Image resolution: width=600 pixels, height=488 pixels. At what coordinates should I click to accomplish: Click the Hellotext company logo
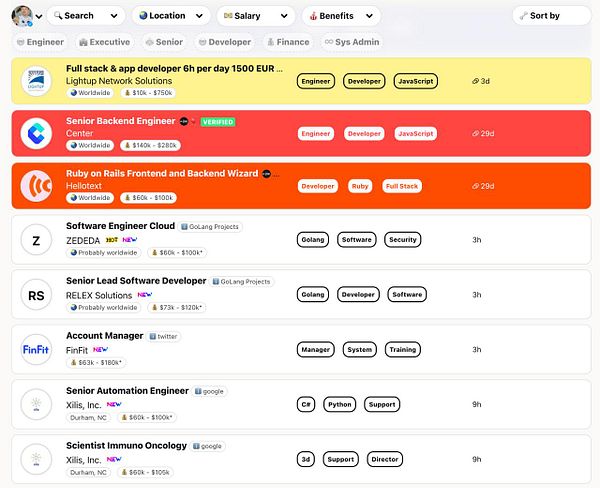pos(36,186)
